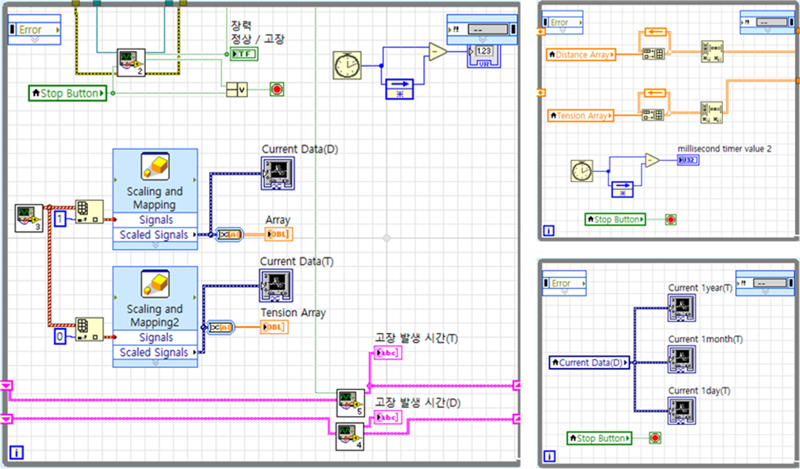
Task: Click the Scaling and Mapping2 express VI icon
Action: click(x=155, y=287)
